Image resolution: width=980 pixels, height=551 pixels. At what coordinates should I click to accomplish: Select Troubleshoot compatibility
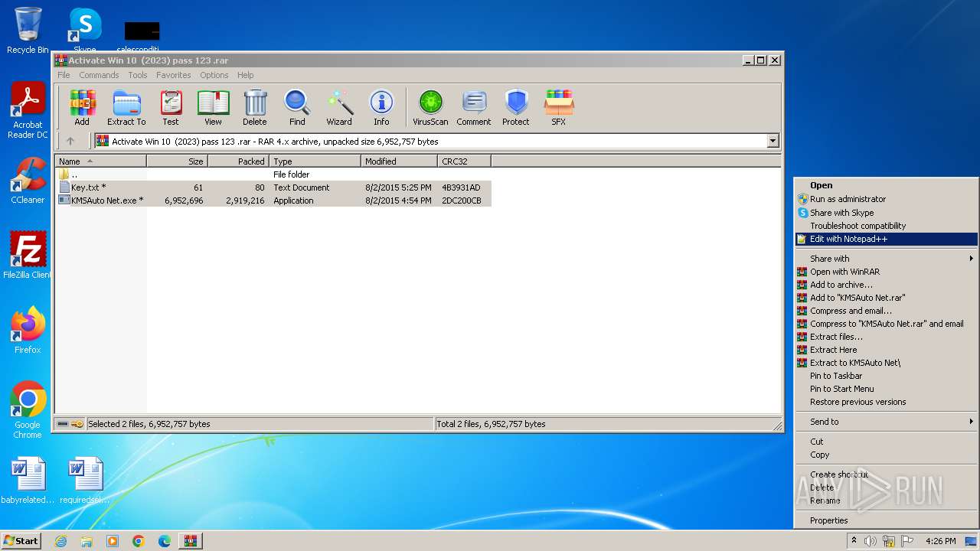tap(887, 226)
